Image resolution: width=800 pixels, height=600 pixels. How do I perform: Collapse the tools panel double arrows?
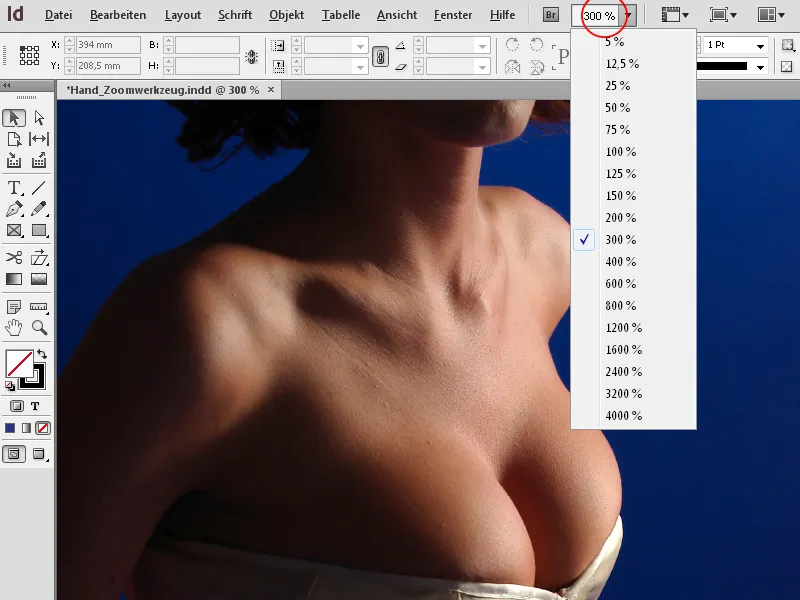(x=7, y=85)
